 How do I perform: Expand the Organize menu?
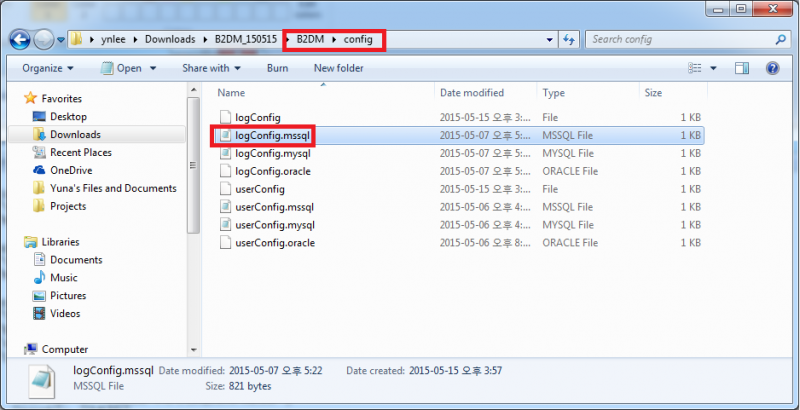(x=47, y=68)
